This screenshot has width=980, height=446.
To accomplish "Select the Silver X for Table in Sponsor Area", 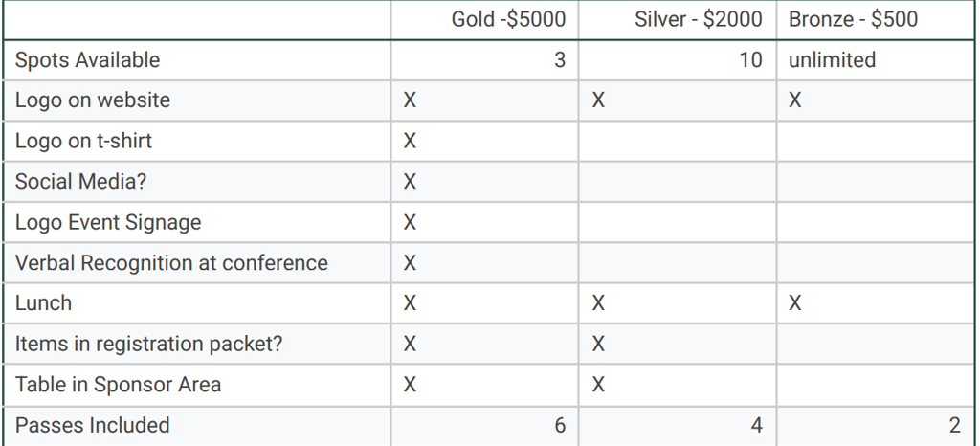I will coord(598,385).
